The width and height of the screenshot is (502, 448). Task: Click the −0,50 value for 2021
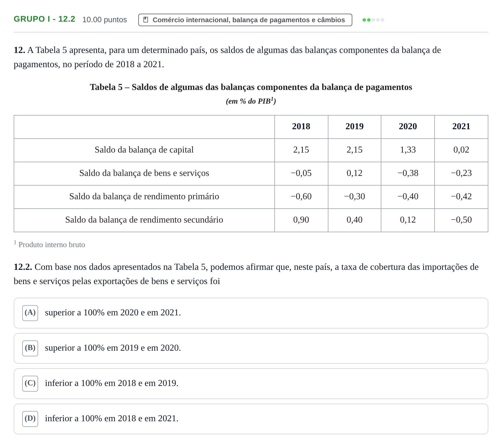click(x=461, y=220)
